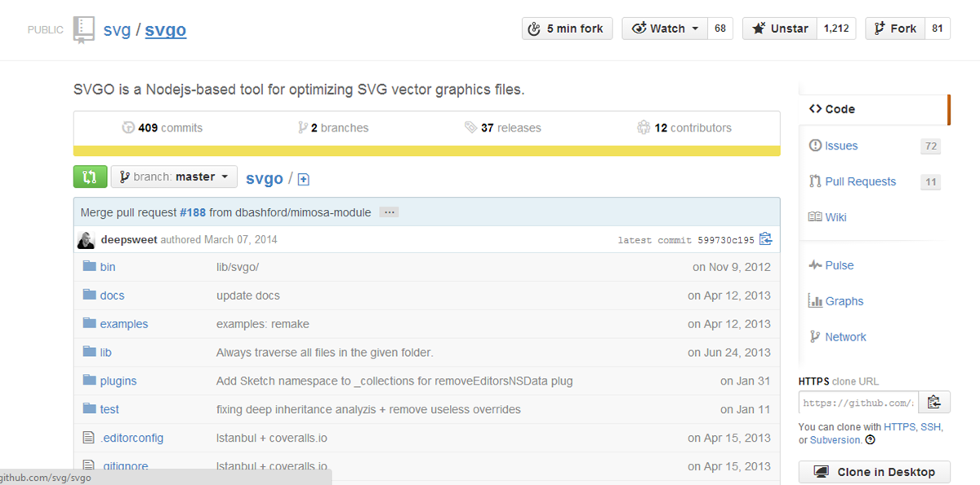Click Always traverse all files commit message
The width and height of the screenshot is (980, 485).
coord(324,353)
